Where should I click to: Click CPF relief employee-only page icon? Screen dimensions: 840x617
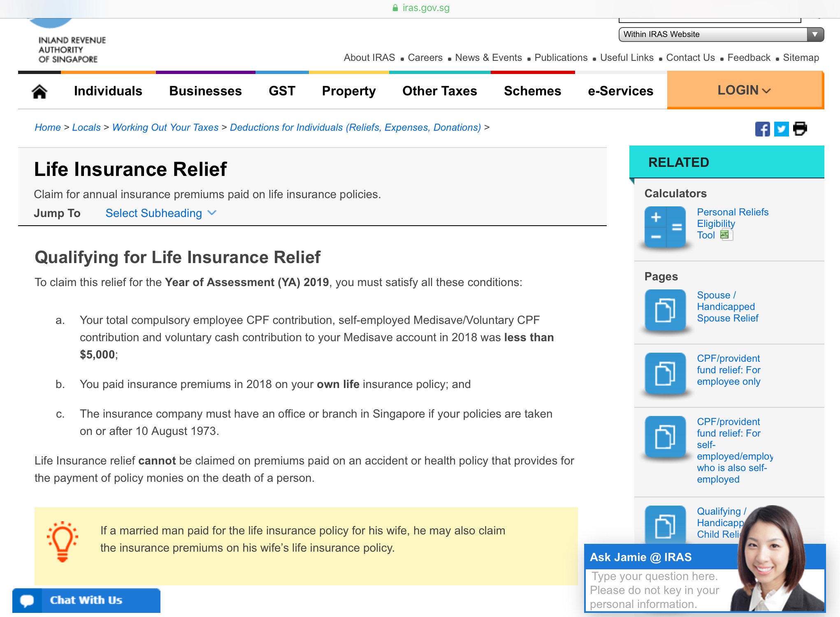[665, 373]
